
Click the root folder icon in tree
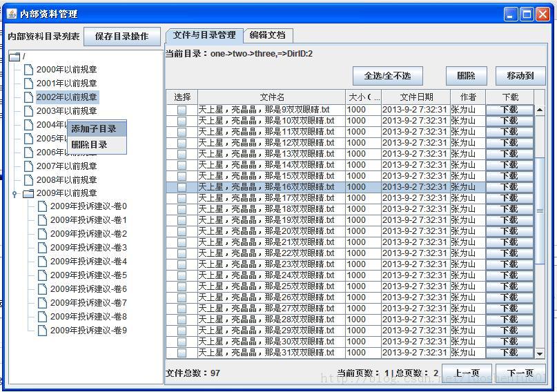coord(14,57)
